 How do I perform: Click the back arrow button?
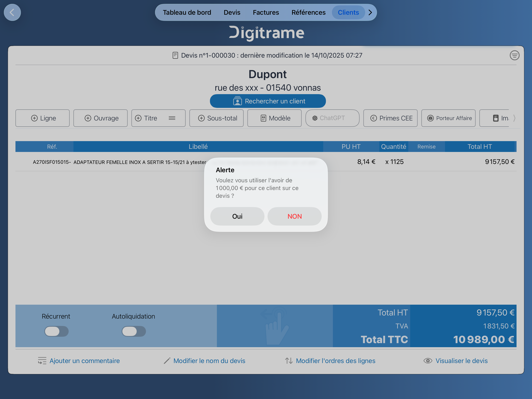coord(12,12)
